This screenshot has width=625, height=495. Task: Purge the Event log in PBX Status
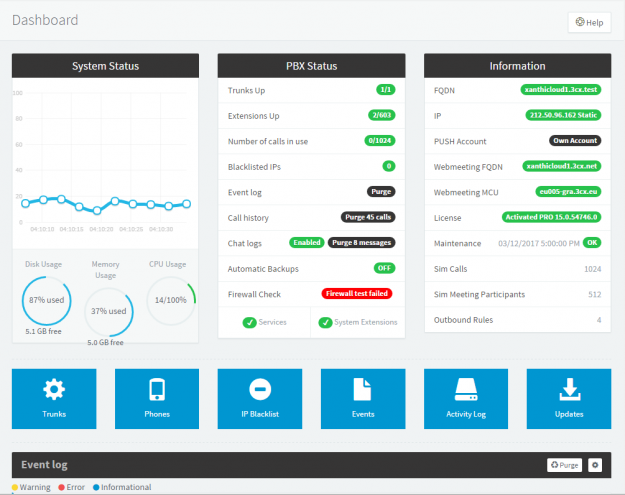coord(382,191)
